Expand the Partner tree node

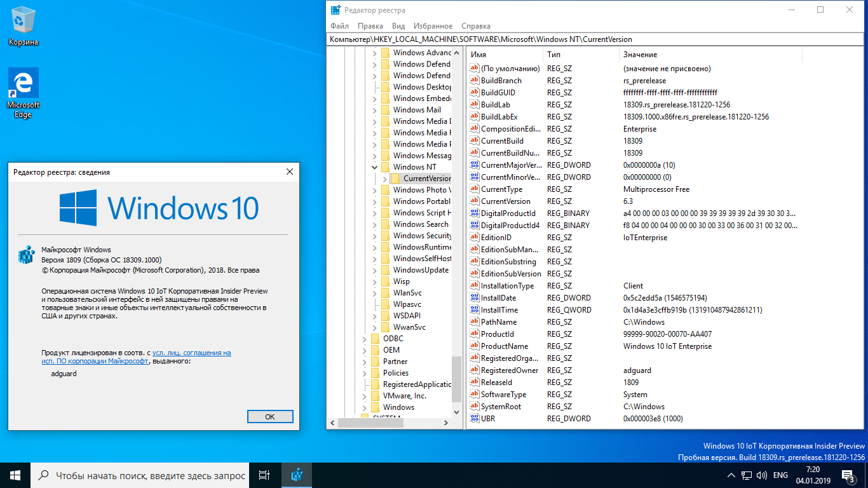tap(364, 362)
